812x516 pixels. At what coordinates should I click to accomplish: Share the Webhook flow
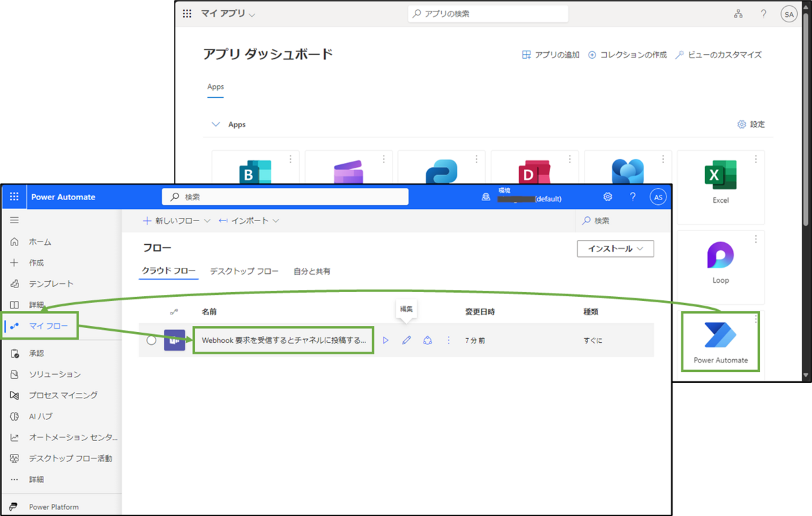[x=427, y=340]
